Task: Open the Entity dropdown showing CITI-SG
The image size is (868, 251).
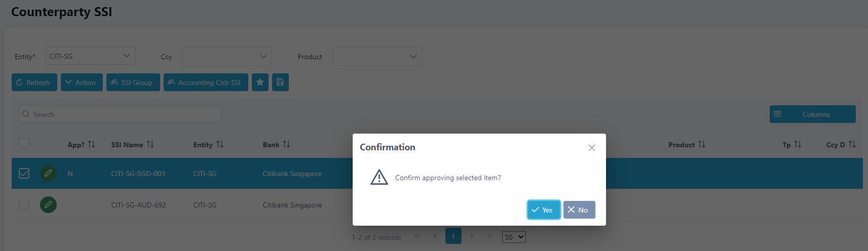Action: 91,56
